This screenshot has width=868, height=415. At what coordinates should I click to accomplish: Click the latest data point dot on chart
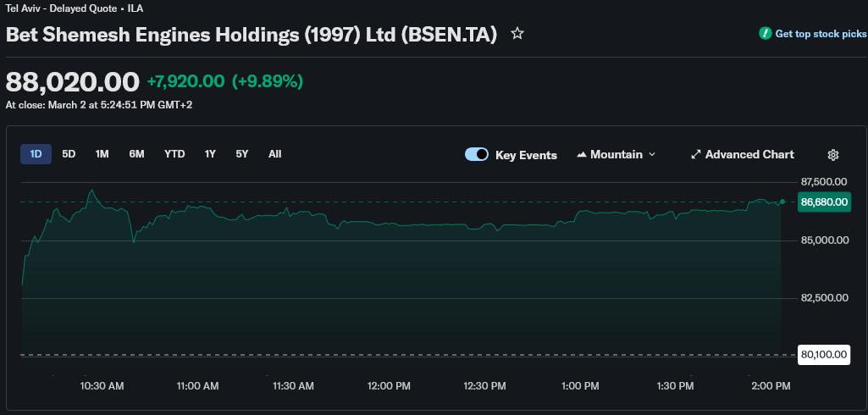pyautogui.click(x=782, y=202)
